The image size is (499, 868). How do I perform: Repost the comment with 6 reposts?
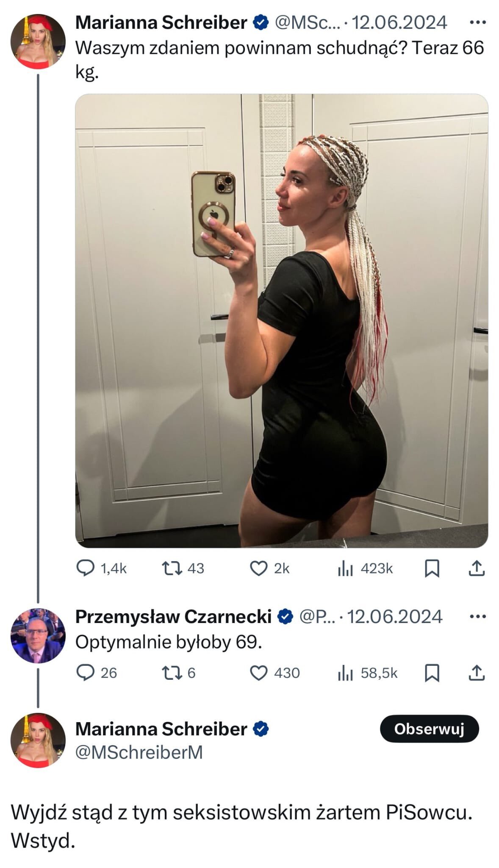(172, 673)
